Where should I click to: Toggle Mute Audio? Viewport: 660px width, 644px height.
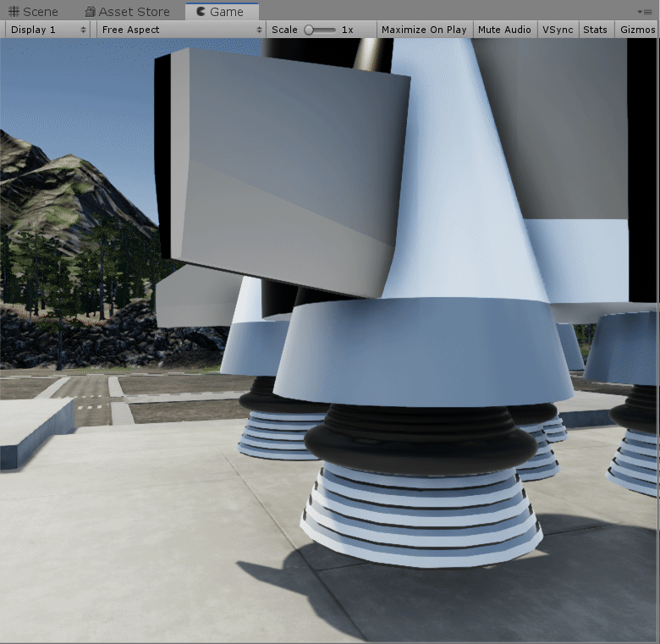coord(504,30)
